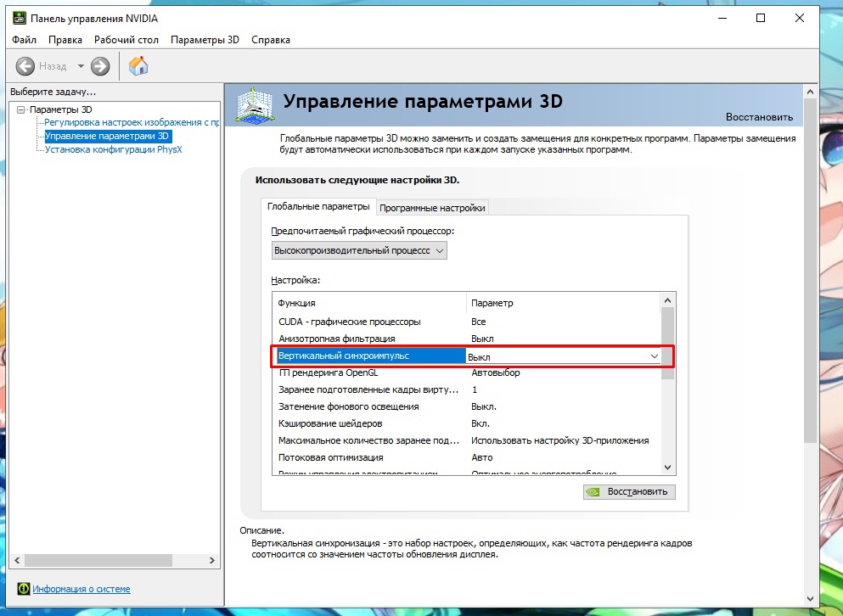
Task: Open the Файл menu
Action: tap(24, 40)
